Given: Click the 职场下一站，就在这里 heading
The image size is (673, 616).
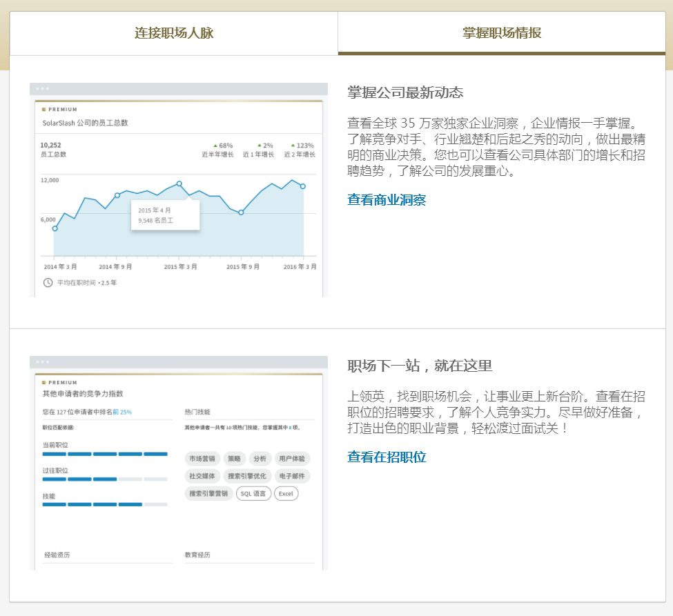Looking at the screenshot, I should pos(420,366).
